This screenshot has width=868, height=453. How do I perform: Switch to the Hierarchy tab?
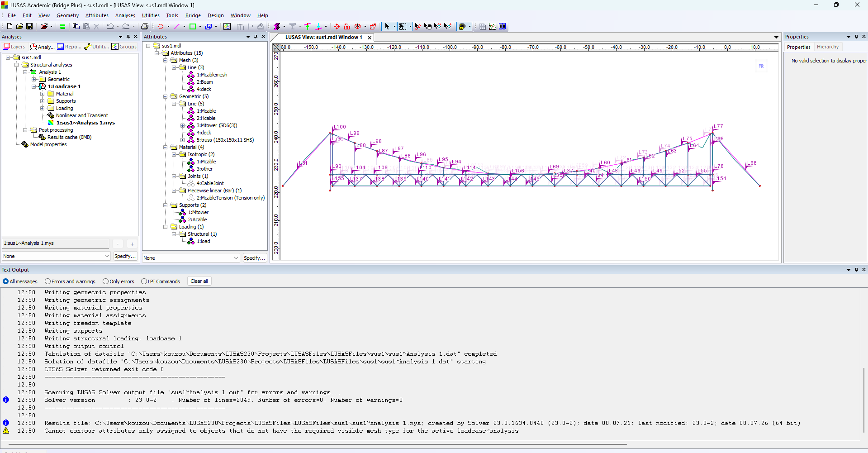pos(828,47)
